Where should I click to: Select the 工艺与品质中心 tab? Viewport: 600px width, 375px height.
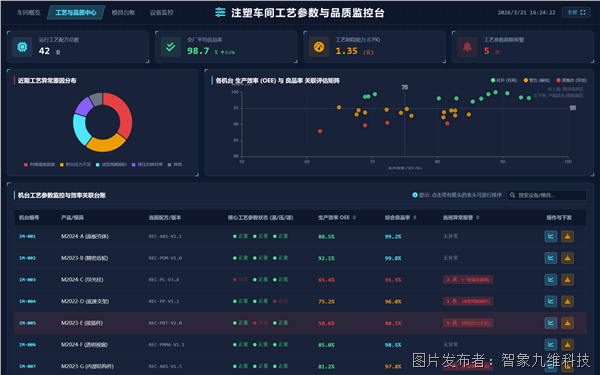(x=76, y=13)
